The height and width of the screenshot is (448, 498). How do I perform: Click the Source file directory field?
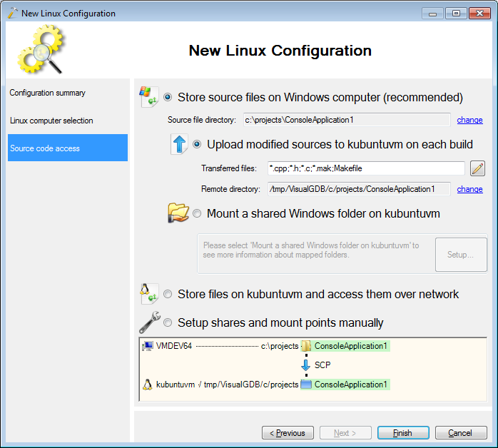[347, 120]
